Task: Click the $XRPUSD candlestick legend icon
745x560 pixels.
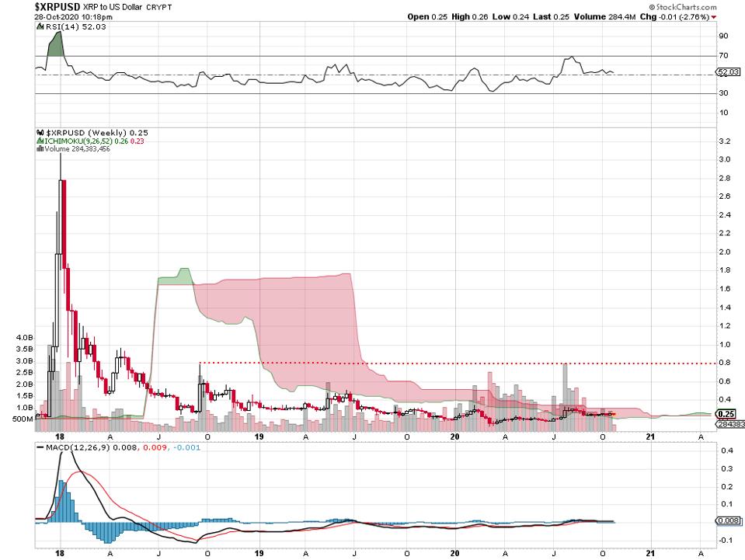Action: [x=40, y=133]
